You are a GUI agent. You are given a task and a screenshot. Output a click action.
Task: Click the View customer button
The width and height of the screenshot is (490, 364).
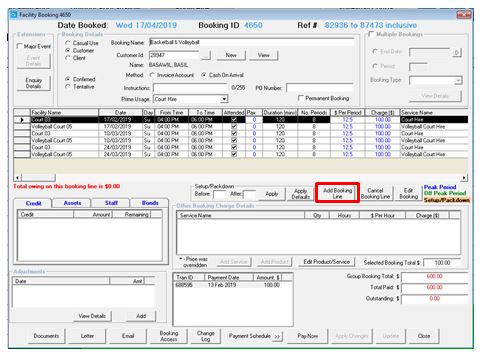(x=263, y=55)
